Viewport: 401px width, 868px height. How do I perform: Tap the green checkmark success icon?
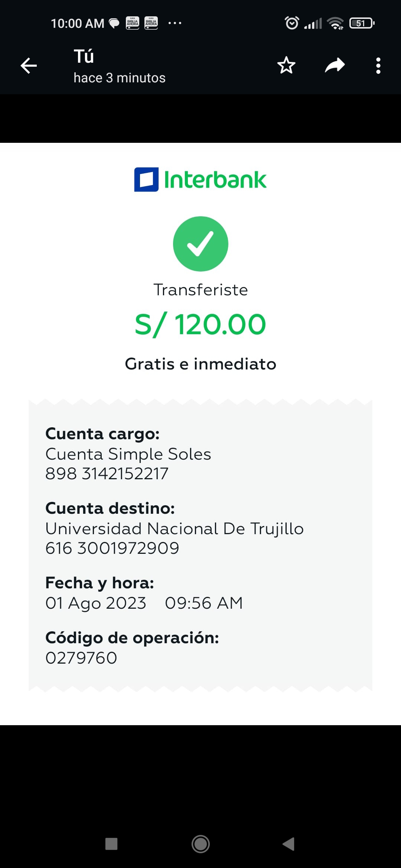200,244
